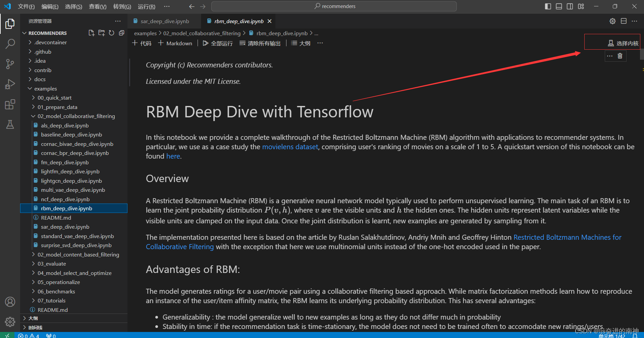644x338 pixels.
Task: Show forwarded ports in status bar
Action: pyautogui.click(x=51, y=336)
